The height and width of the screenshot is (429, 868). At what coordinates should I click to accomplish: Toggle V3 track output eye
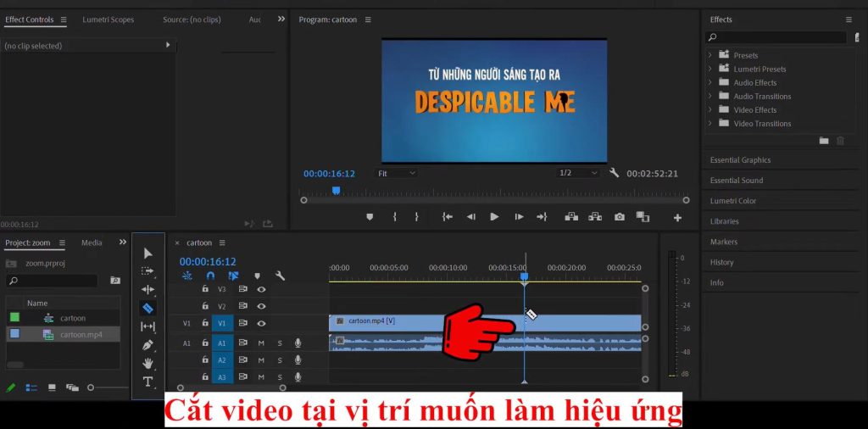(261, 289)
